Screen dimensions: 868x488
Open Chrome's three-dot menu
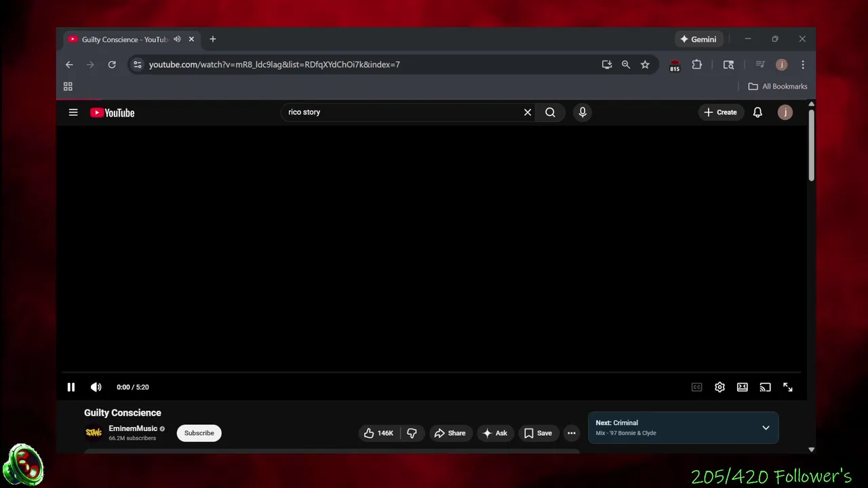[x=803, y=64]
